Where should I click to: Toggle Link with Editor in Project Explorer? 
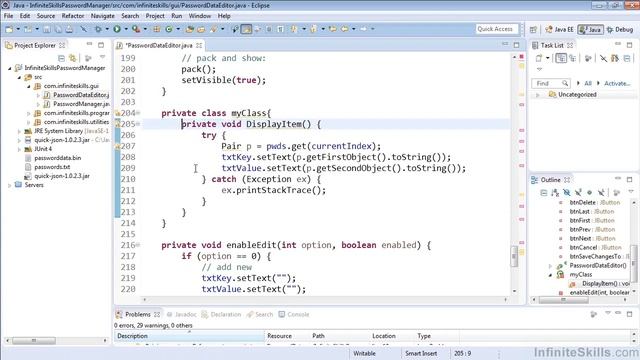[73, 58]
